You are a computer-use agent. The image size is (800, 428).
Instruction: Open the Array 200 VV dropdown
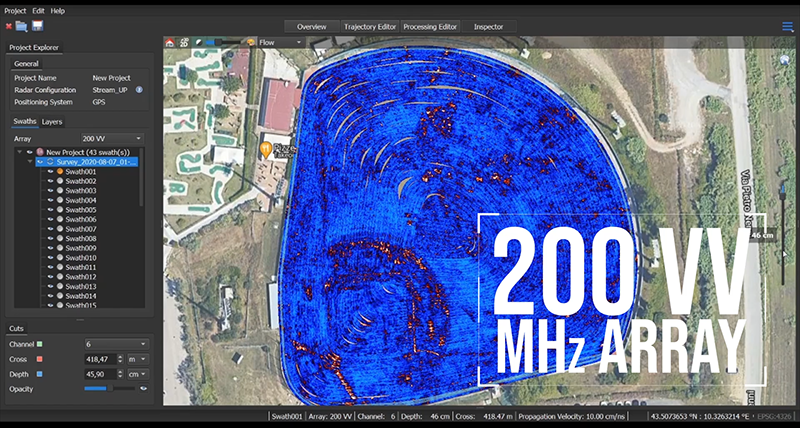(112, 138)
